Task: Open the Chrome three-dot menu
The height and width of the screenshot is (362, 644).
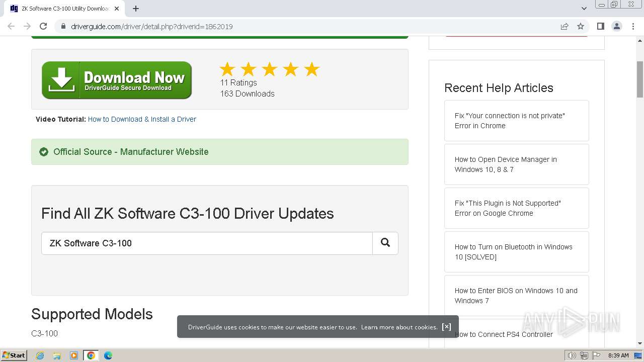Action: click(x=632, y=26)
